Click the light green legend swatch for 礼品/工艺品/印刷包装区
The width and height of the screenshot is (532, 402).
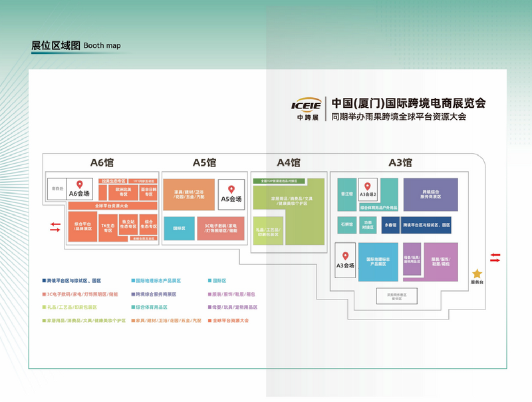44,307
